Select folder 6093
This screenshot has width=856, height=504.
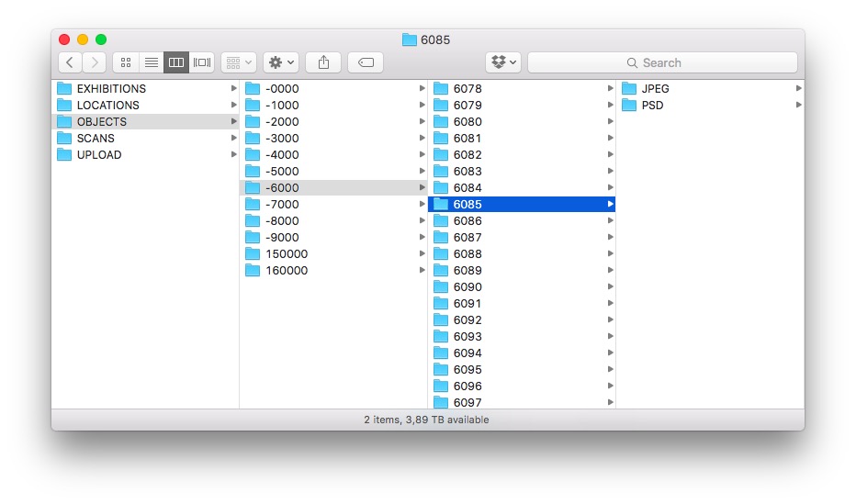(522, 337)
